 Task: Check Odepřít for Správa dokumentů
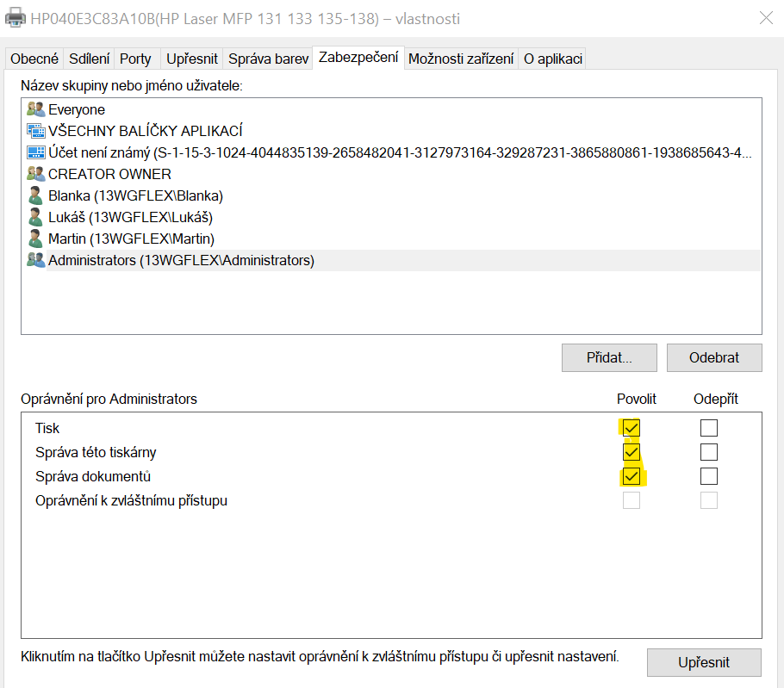pos(708,475)
